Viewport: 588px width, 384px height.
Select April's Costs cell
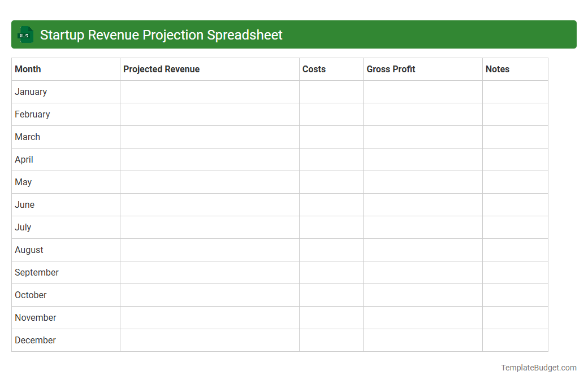(x=331, y=159)
